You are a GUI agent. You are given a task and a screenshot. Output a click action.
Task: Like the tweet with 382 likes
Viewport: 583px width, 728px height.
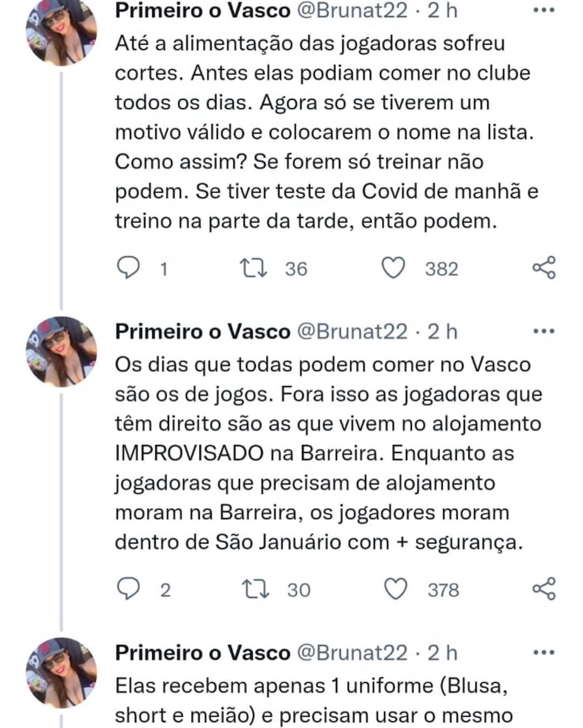394,268
